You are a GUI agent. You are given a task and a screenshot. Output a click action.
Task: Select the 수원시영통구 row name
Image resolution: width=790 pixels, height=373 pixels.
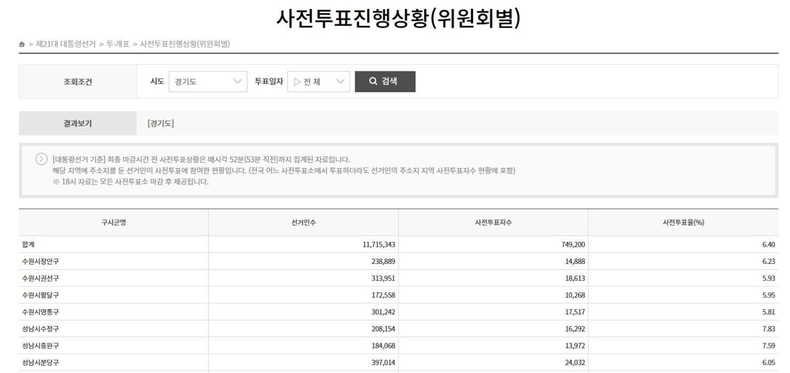(40, 312)
